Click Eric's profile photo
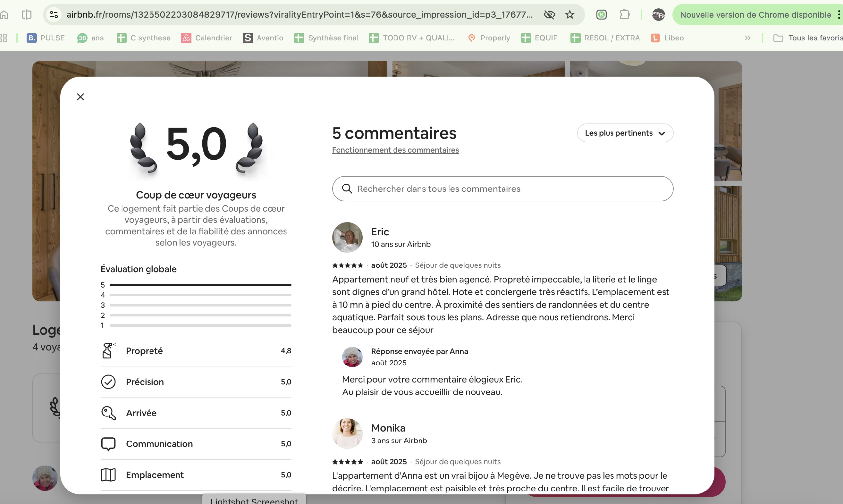Image resolution: width=843 pixels, height=504 pixels. (x=347, y=237)
